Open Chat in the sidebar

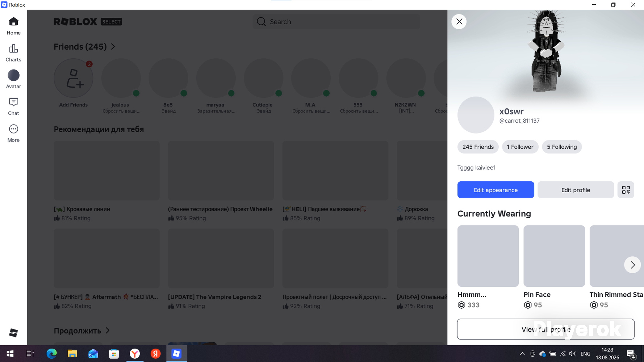13,106
